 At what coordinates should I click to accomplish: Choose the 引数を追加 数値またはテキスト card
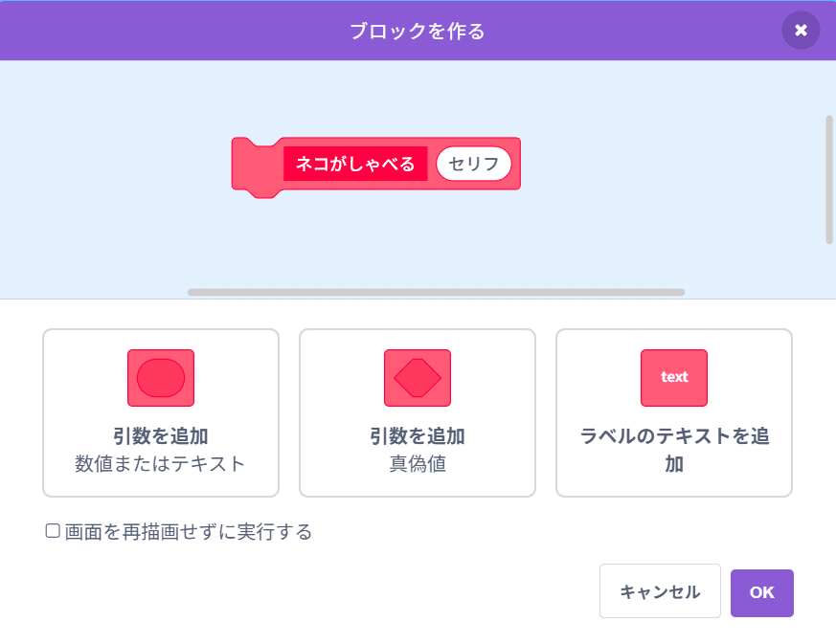click(160, 412)
